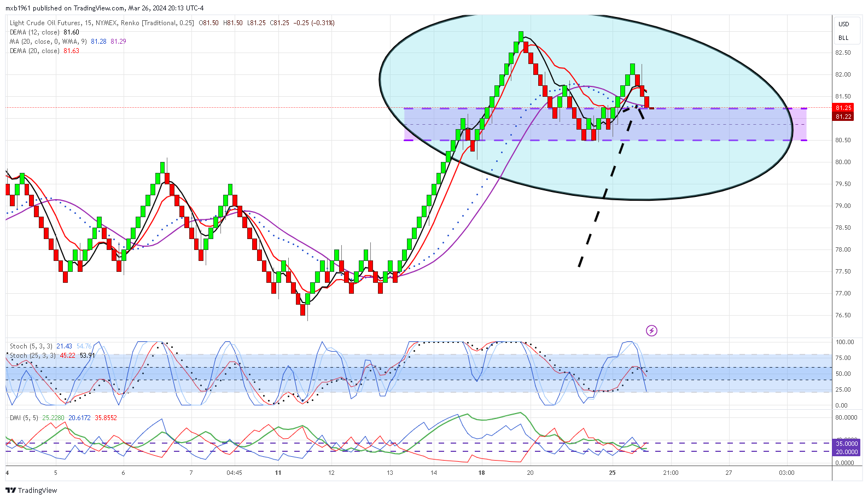The image size is (868, 500).
Task: Click the 82.50 price axis label
Action: coord(843,53)
